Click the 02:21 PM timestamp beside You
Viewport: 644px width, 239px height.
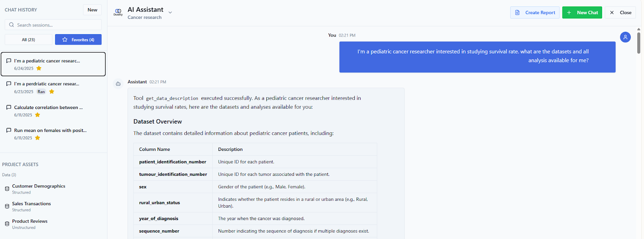point(347,35)
